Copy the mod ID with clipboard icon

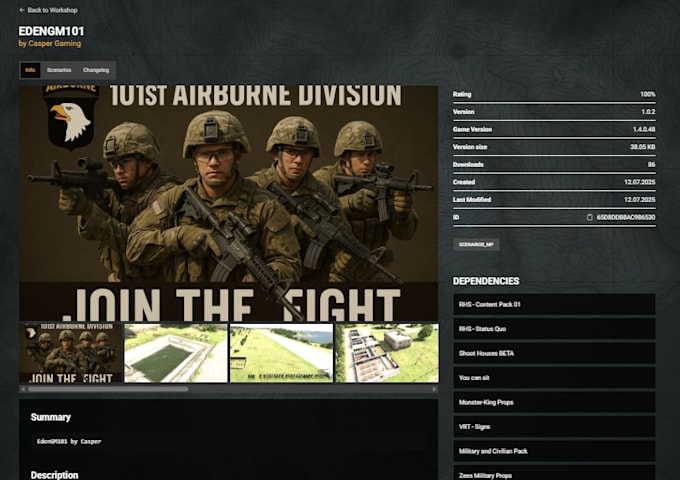[x=589, y=217]
